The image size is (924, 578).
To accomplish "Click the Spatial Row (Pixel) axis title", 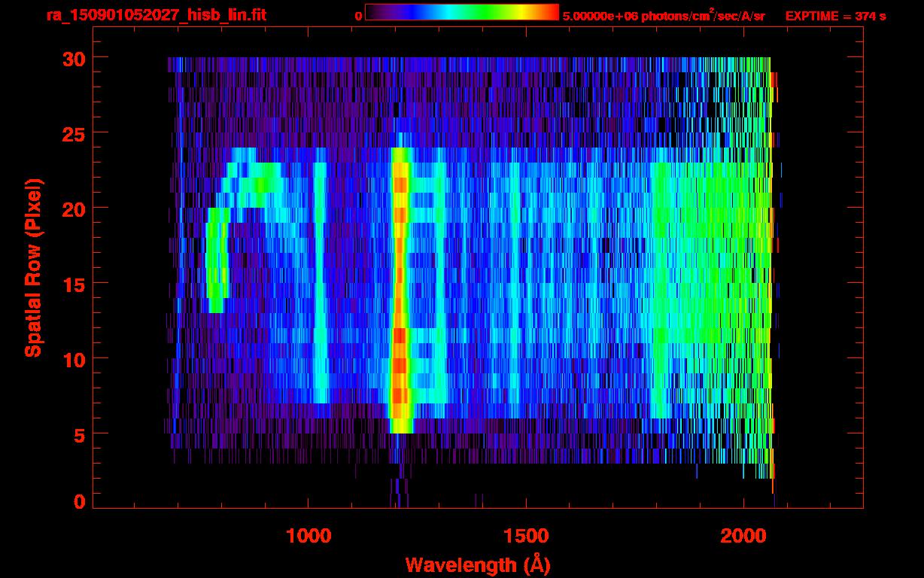I will (x=33, y=267).
